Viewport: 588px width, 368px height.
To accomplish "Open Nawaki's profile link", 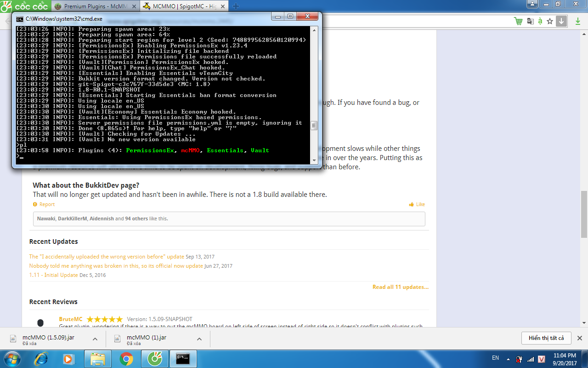I will click(46, 218).
